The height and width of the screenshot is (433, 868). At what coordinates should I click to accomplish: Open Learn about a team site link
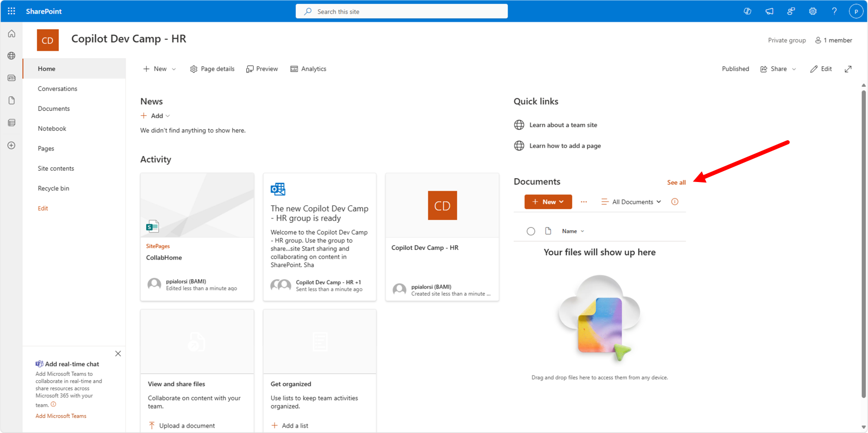(563, 125)
